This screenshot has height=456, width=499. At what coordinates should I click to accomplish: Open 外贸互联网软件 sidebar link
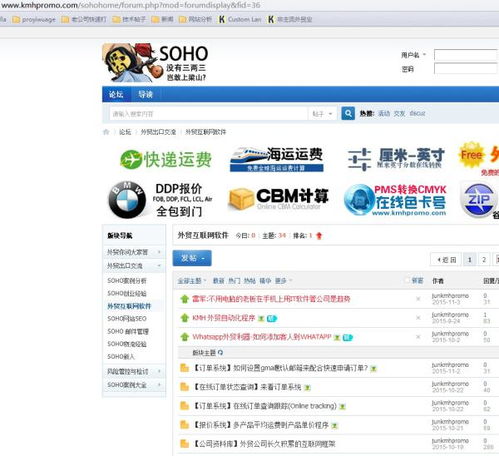[129, 306]
